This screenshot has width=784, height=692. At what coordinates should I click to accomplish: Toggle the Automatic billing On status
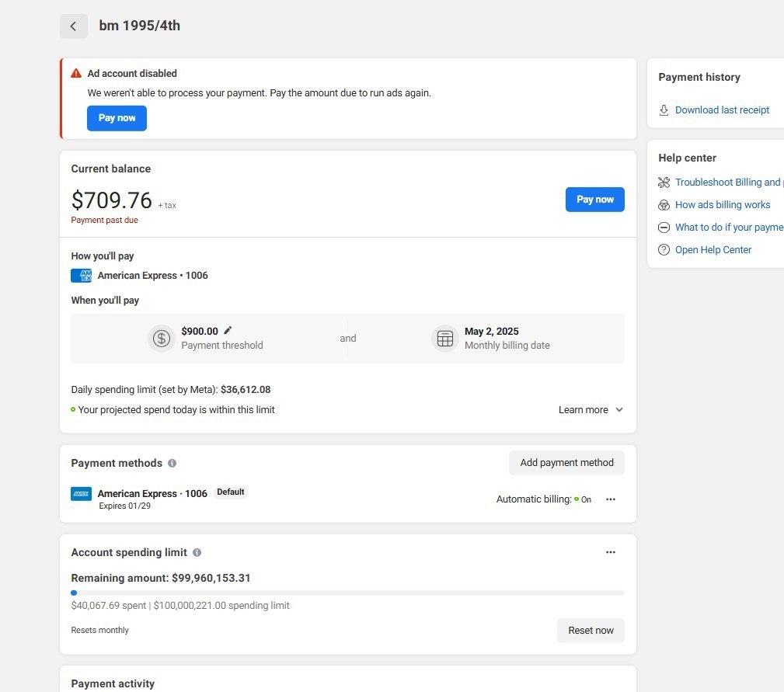click(x=583, y=499)
